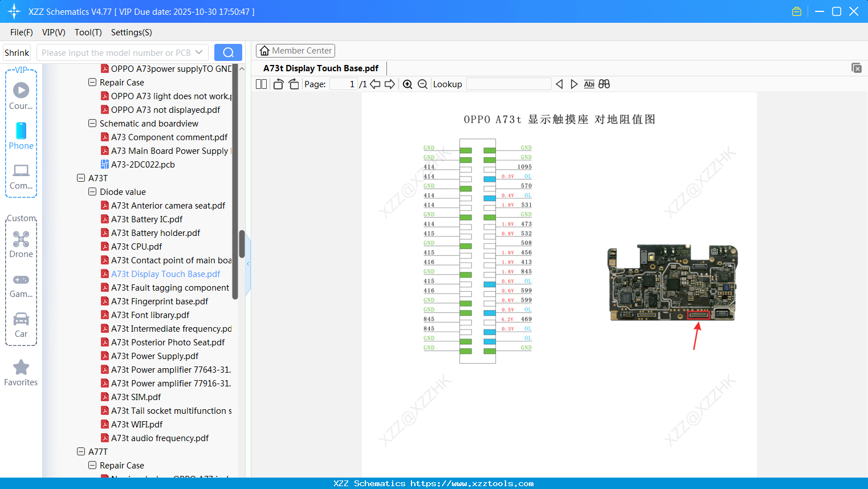
Task: Open A73t Fingerprint base.pdf
Action: tap(154, 301)
